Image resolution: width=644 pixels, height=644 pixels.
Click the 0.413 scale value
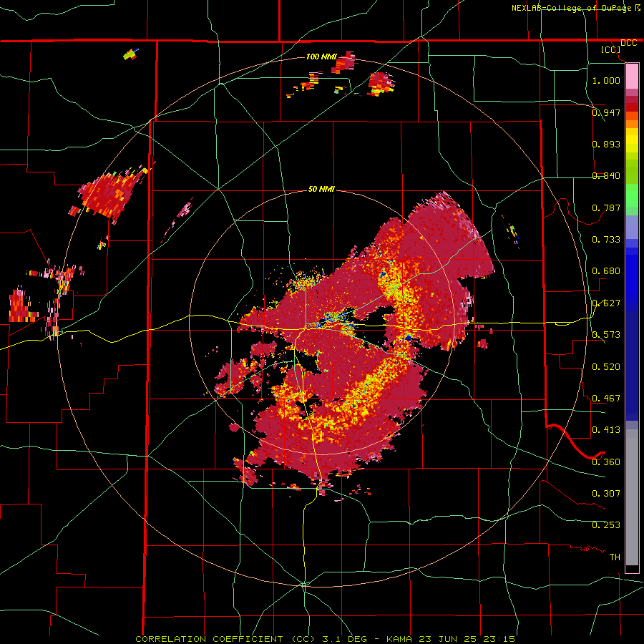click(606, 430)
